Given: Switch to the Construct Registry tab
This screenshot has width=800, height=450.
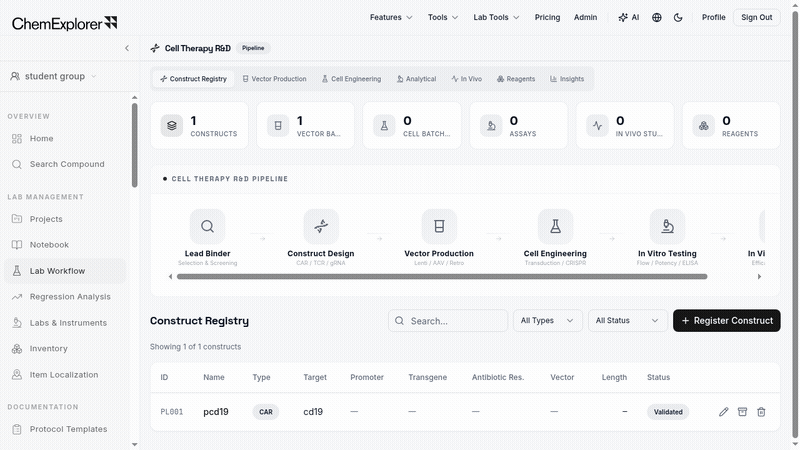Looking at the screenshot, I should click(x=193, y=79).
